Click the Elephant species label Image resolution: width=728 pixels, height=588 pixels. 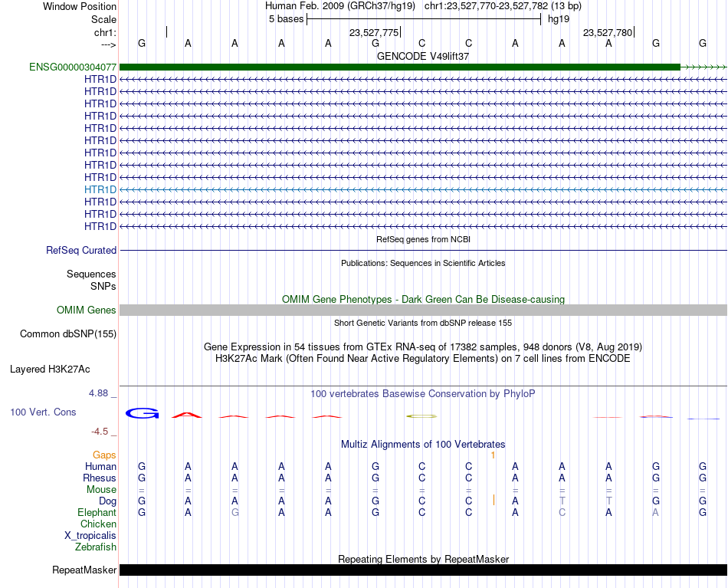[x=97, y=512]
